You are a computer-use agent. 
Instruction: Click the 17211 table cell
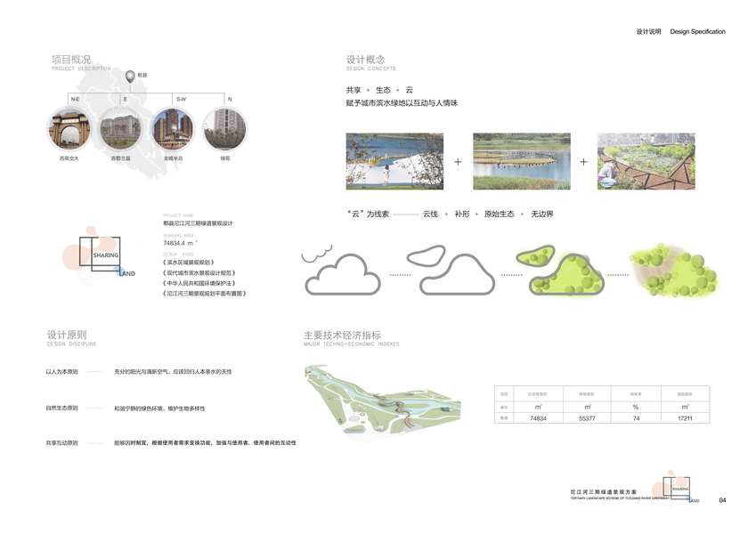[685, 418]
